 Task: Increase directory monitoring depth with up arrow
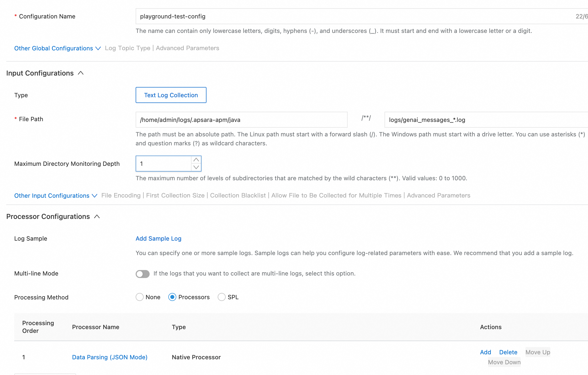196,160
